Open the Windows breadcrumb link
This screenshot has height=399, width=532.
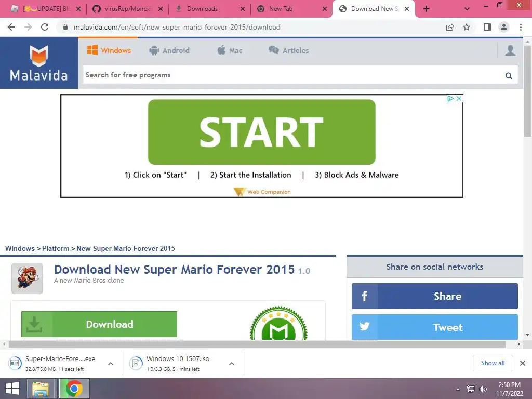click(20, 248)
